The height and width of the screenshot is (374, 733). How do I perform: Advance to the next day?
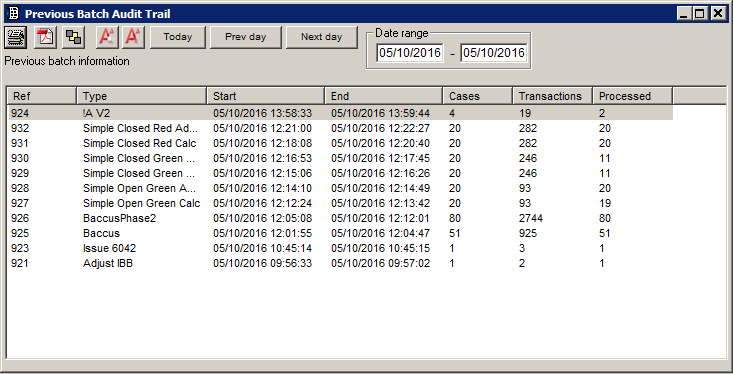point(322,37)
